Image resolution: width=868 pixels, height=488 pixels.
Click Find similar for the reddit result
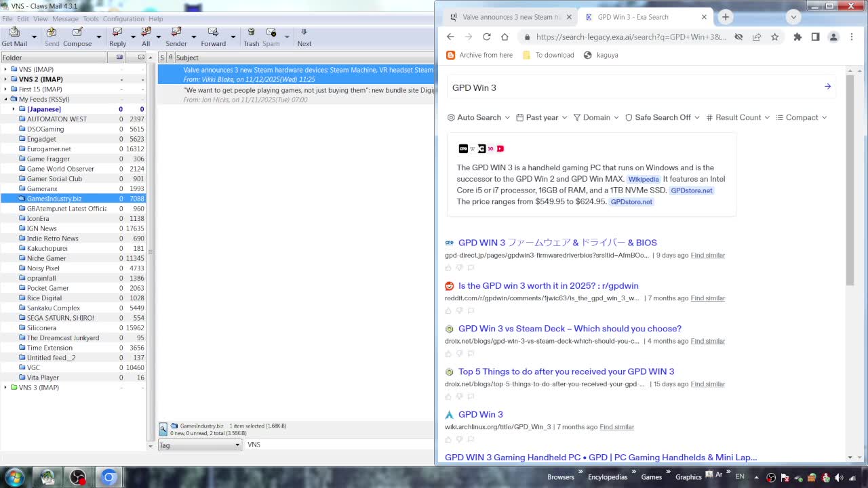(707, 298)
